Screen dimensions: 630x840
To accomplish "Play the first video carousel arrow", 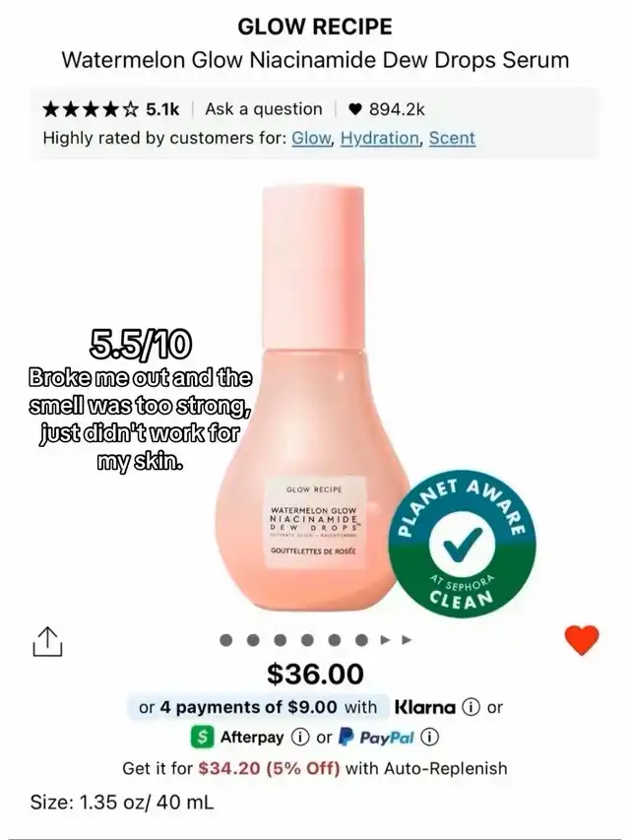I will (x=385, y=639).
